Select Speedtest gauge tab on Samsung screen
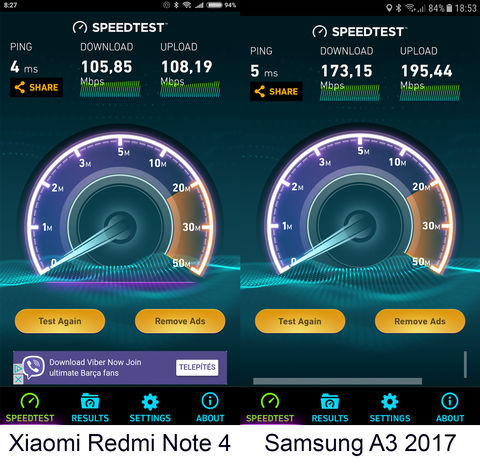Image resolution: width=480 pixels, height=468 pixels. point(270,408)
